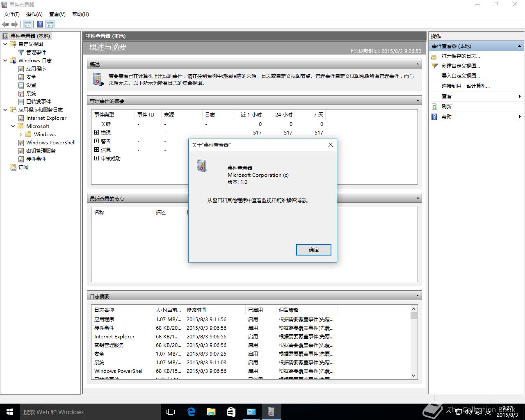Select 硬件事件 log in tree
The width and height of the screenshot is (525, 420).
tap(36, 159)
